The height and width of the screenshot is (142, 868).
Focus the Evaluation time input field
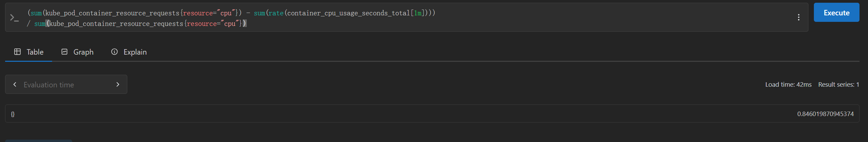tap(66, 85)
